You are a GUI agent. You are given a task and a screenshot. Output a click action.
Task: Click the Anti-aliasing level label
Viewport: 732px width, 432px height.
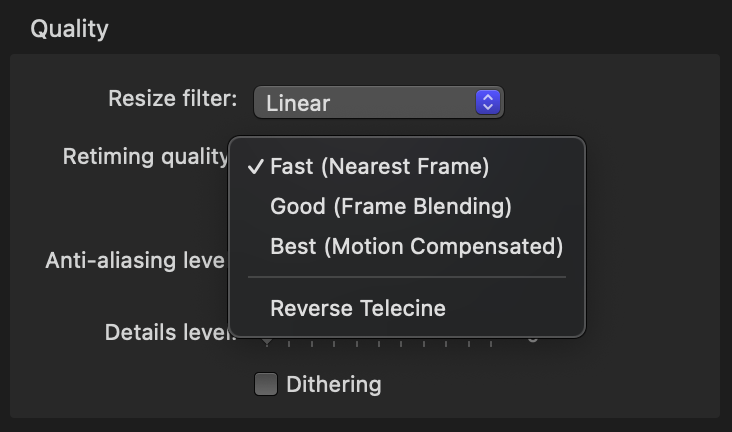click(134, 260)
